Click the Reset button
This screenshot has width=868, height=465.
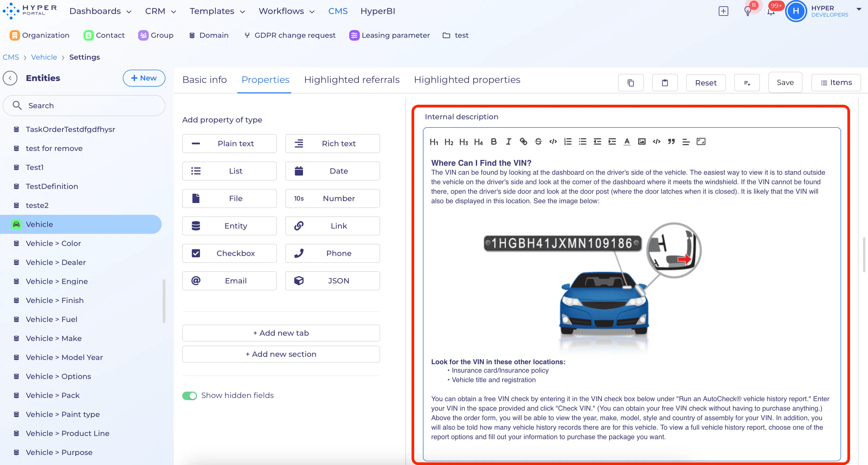pyautogui.click(x=706, y=83)
